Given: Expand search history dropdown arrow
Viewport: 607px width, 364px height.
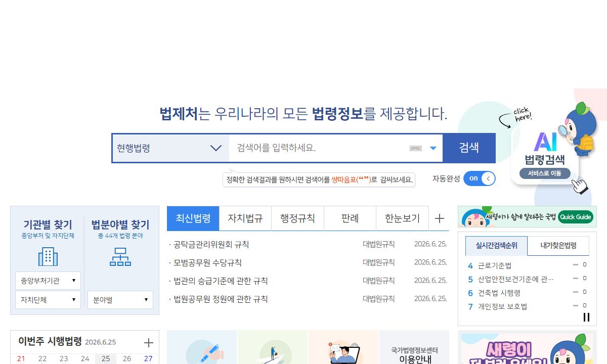Looking at the screenshot, I should (433, 148).
